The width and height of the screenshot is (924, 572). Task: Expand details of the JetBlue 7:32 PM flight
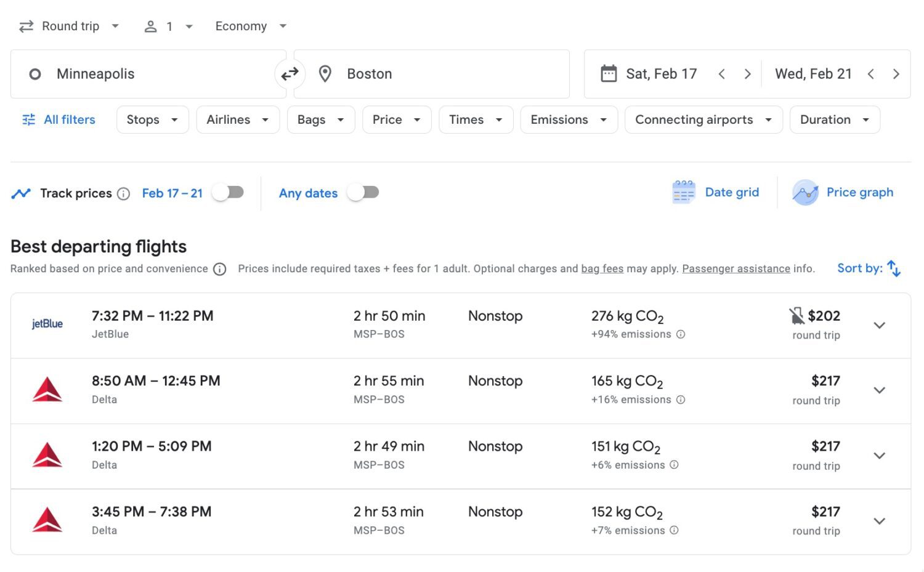point(880,325)
